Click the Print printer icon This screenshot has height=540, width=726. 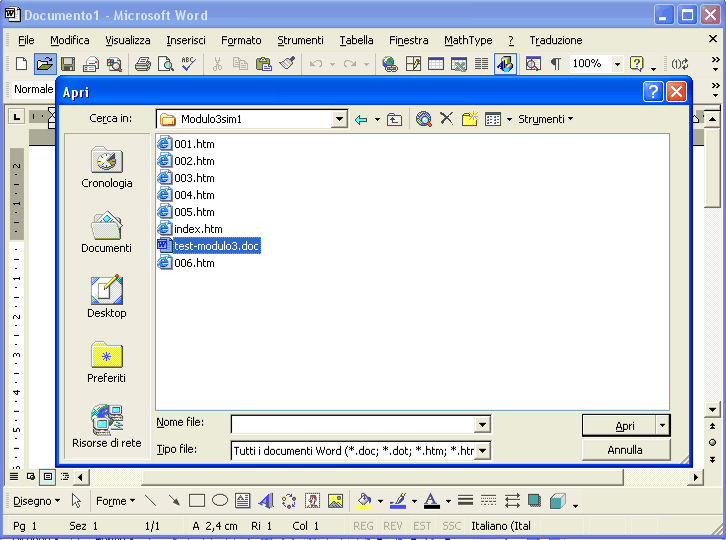[143, 63]
